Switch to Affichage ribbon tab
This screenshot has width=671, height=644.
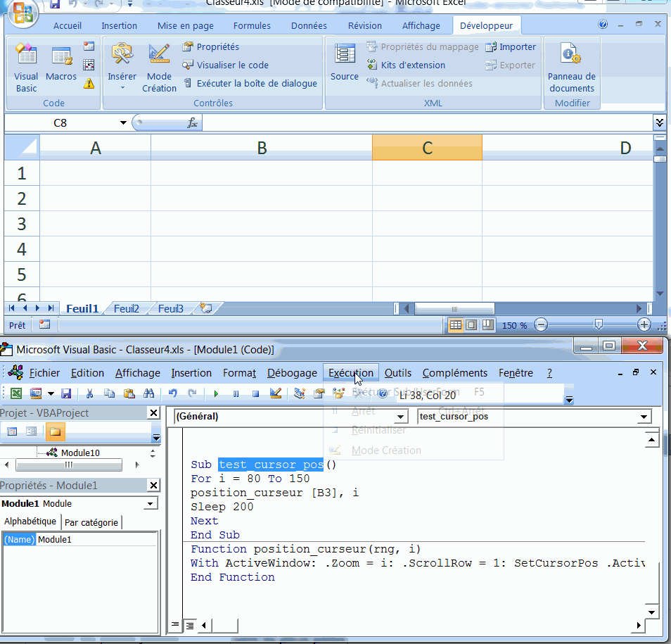click(421, 26)
